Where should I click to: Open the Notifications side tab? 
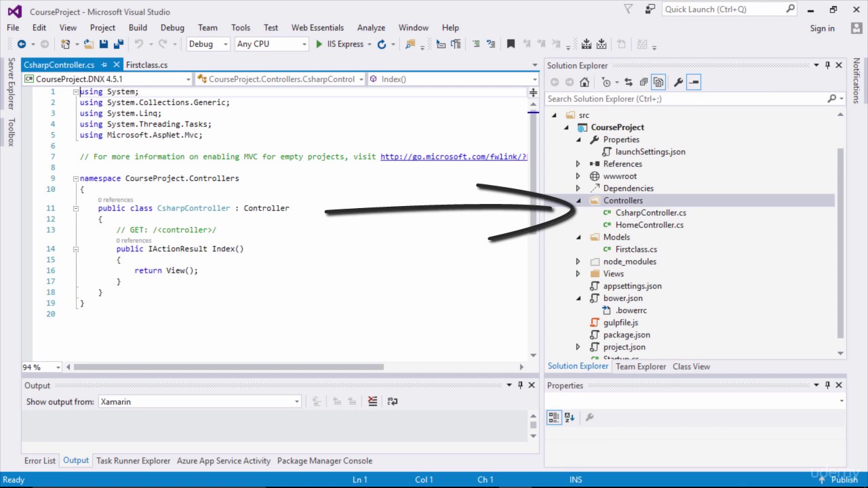pyautogui.click(x=856, y=81)
